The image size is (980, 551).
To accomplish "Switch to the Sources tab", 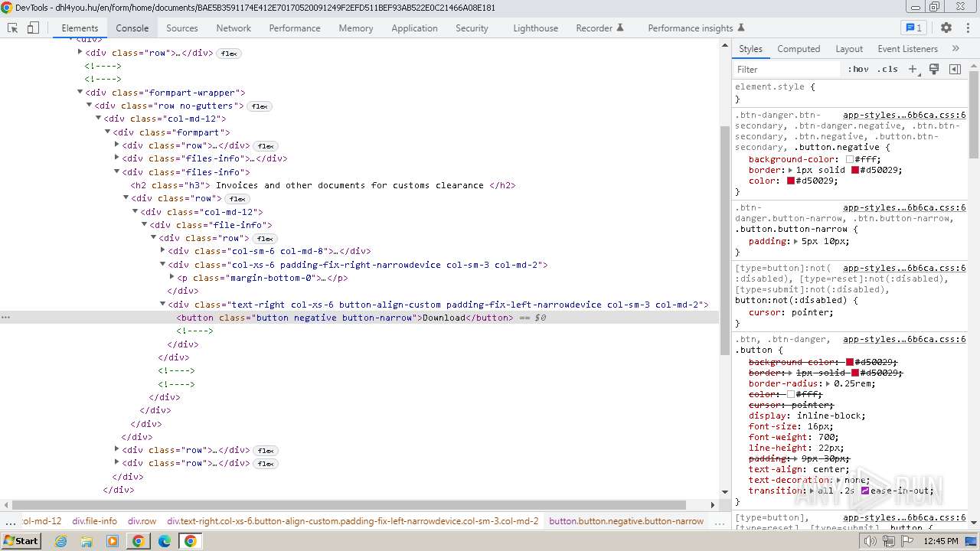I will coord(182,28).
